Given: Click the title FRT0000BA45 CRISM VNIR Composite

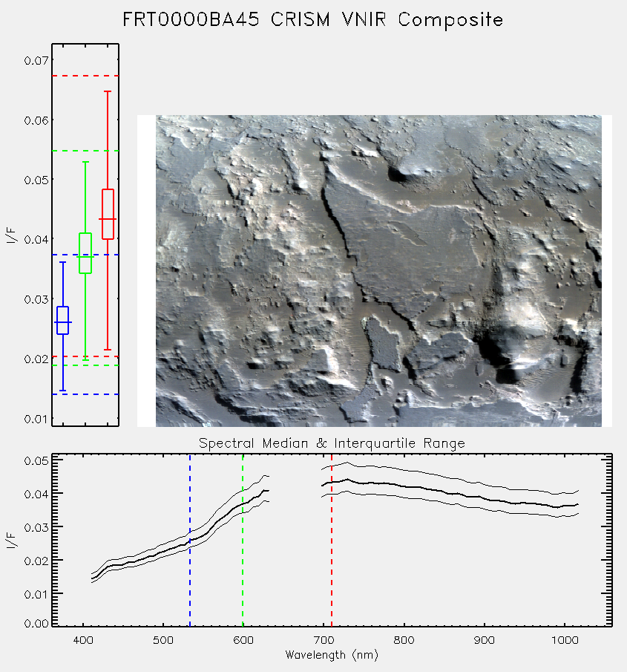Looking at the screenshot, I should pyautogui.click(x=313, y=20).
